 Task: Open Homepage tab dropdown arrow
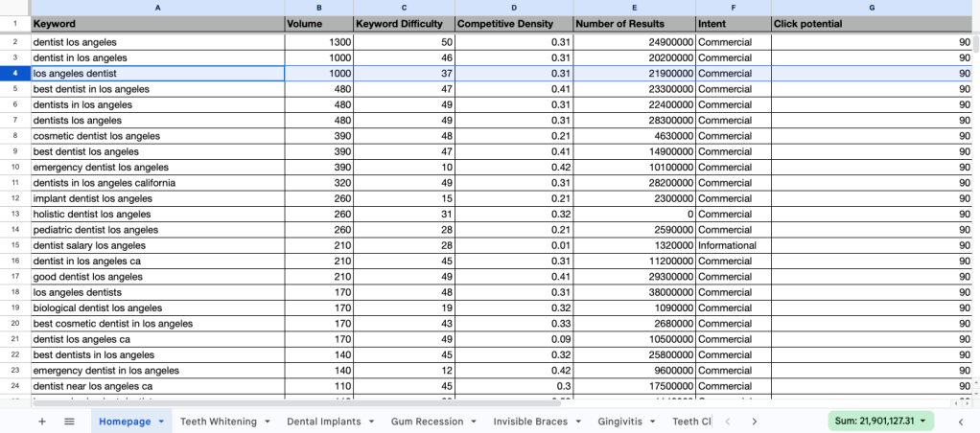(x=161, y=422)
